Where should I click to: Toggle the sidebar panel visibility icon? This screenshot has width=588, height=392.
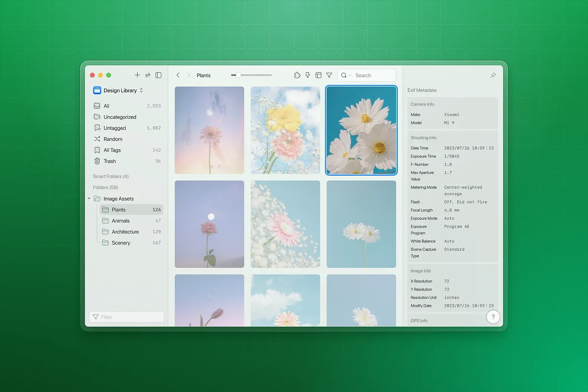coord(159,75)
